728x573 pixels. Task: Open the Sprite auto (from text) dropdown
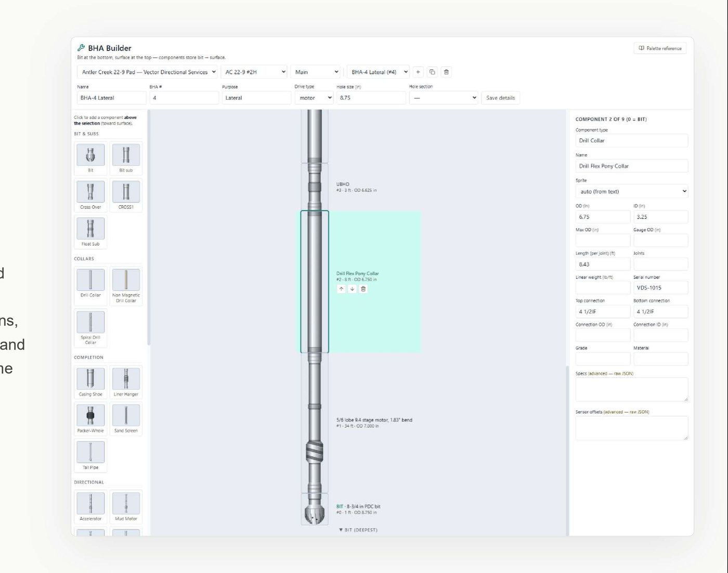632,191
